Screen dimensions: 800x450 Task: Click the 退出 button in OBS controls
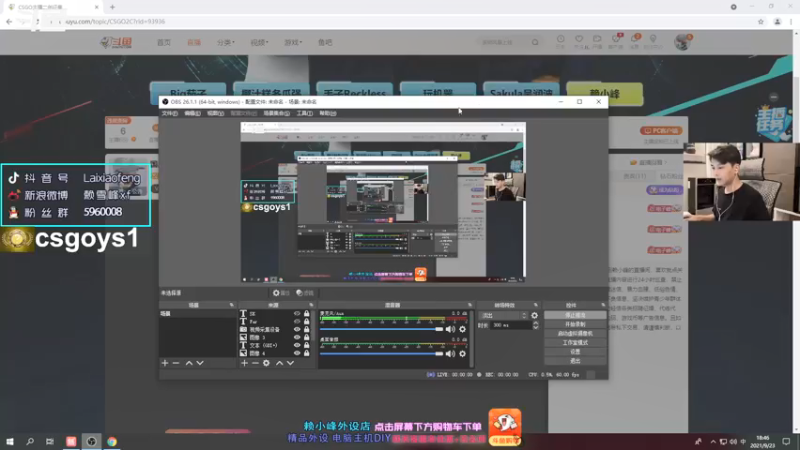point(575,361)
